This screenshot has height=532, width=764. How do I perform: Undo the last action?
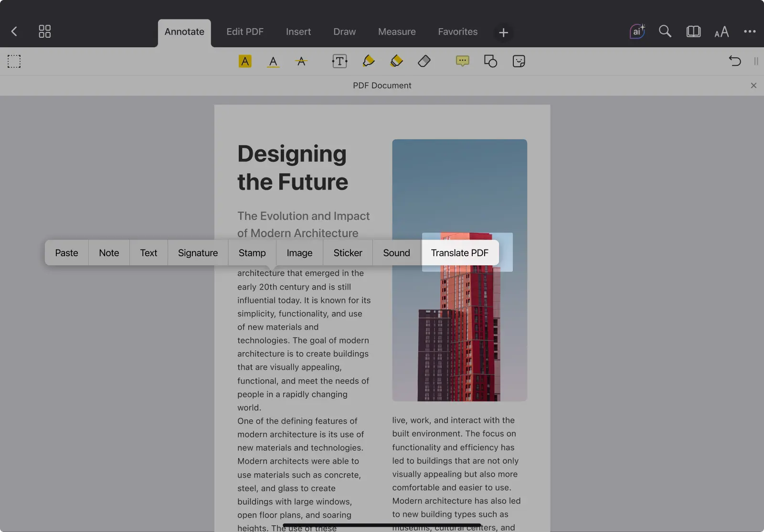pos(734,61)
